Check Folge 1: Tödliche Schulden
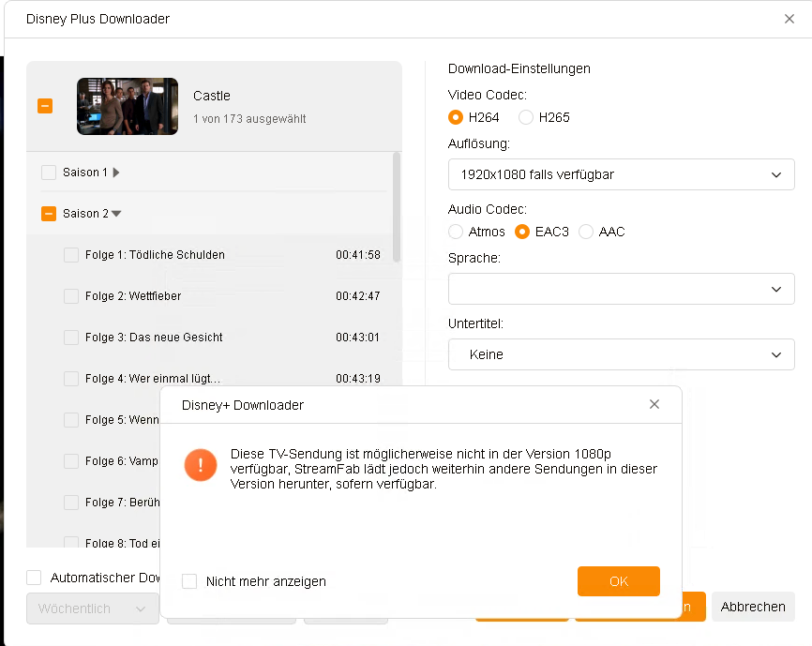The height and width of the screenshot is (646, 812). [x=71, y=255]
